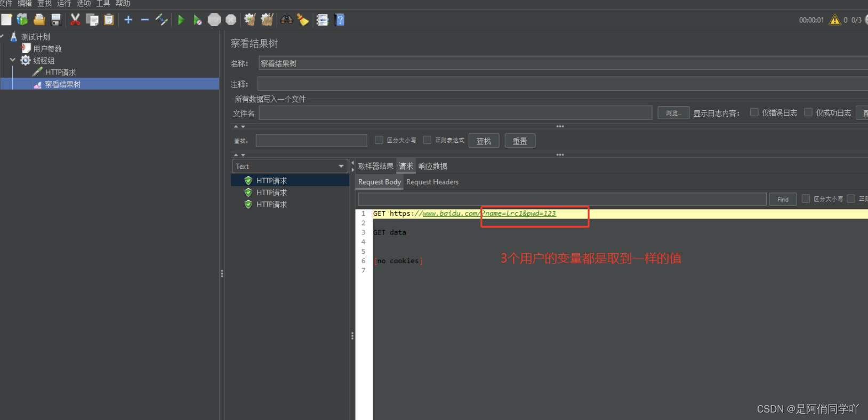Clear results with single broom gear icon
The image size is (868, 420).
[250, 20]
